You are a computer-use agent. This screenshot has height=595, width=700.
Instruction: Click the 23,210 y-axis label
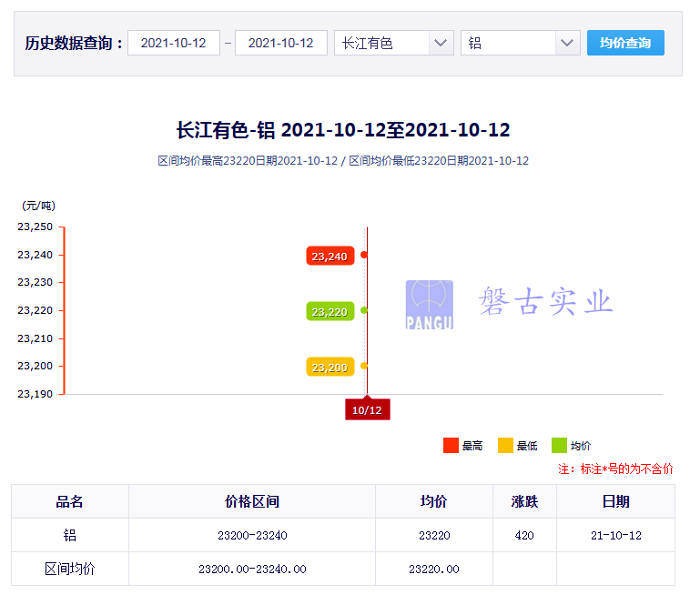35,338
